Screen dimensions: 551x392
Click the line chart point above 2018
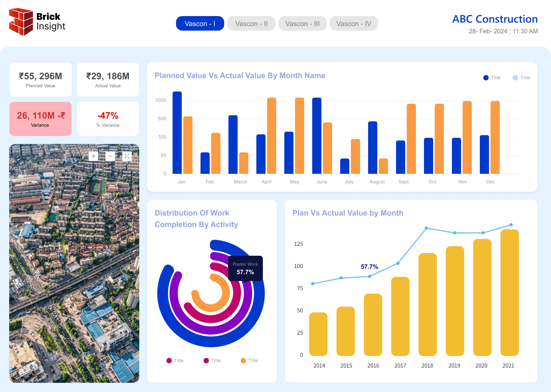click(426, 228)
